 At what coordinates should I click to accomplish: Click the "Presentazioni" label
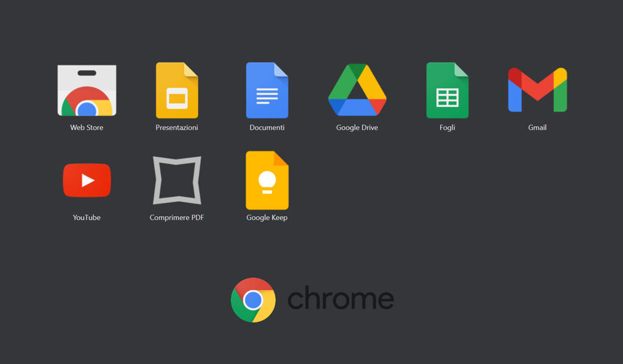tap(177, 128)
